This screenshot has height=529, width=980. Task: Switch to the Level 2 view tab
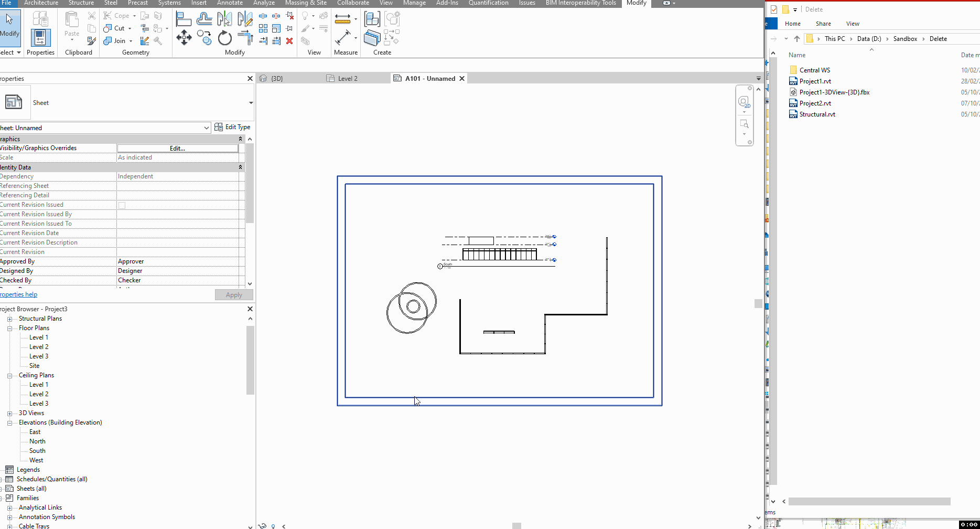(348, 78)
